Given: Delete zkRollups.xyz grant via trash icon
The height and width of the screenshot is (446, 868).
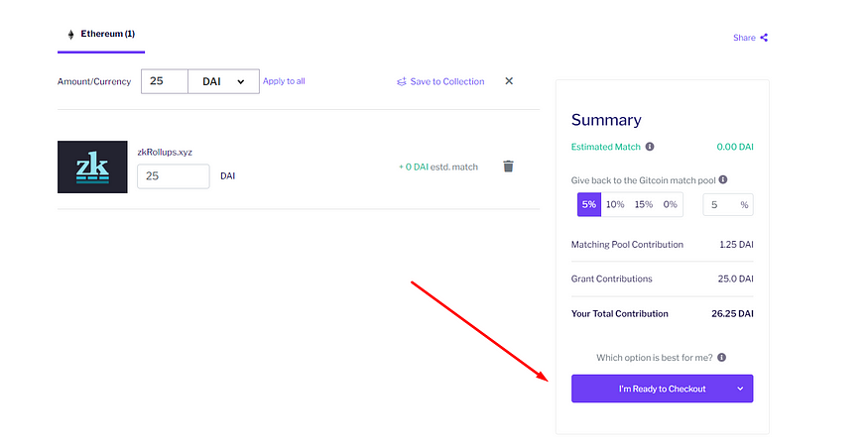Looking at the screenshot, I should (x=508, y=166).
